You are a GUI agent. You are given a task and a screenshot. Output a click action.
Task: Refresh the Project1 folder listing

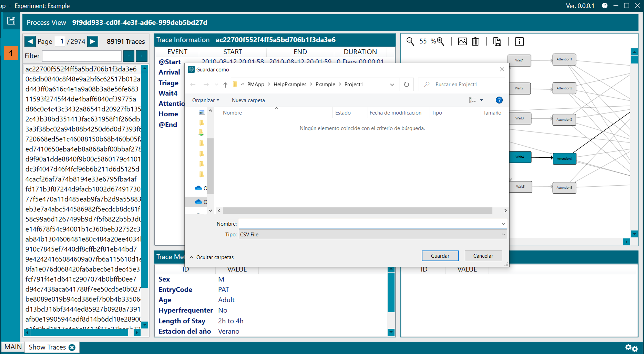coord(406,85)
